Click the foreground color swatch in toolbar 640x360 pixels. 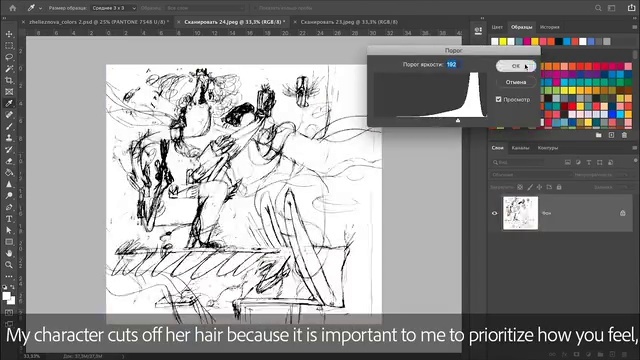6,296
